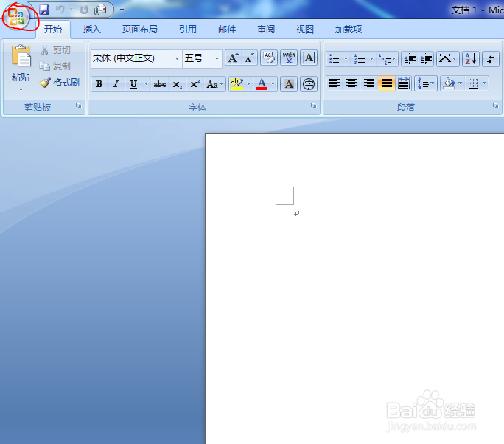Open the 字体 dialog launcher
The height and width of the screenshot is (444, 504).
[314, 106]
